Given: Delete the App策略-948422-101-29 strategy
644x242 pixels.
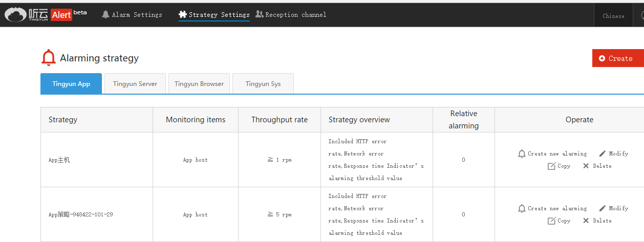Looking at the screenshot, I should coord(597,221).
